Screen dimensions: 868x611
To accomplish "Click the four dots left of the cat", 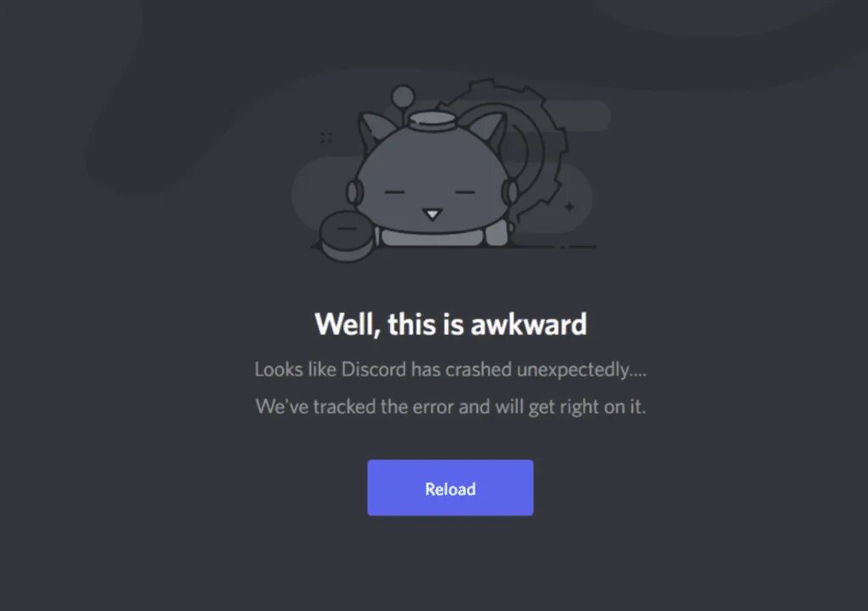I will click(326, 138).
